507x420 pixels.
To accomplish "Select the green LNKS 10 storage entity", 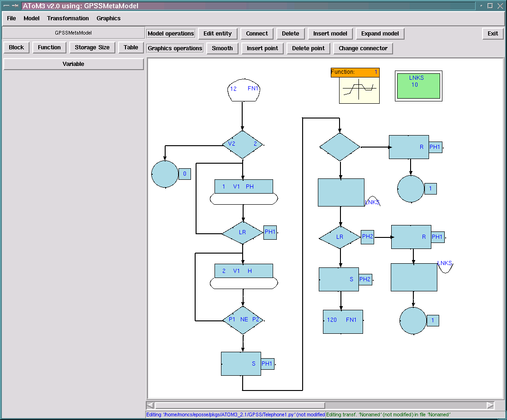I will pyautogui.click(x=418, y=86).
